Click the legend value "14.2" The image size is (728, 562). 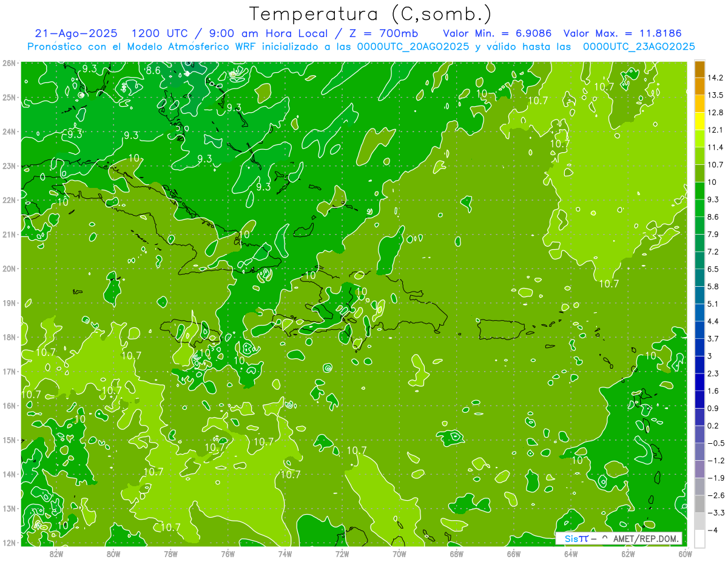pos(715,78)
